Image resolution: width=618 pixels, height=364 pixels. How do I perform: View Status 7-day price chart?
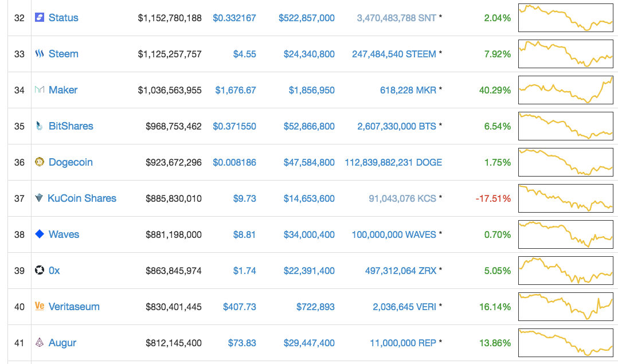[566, 18]
